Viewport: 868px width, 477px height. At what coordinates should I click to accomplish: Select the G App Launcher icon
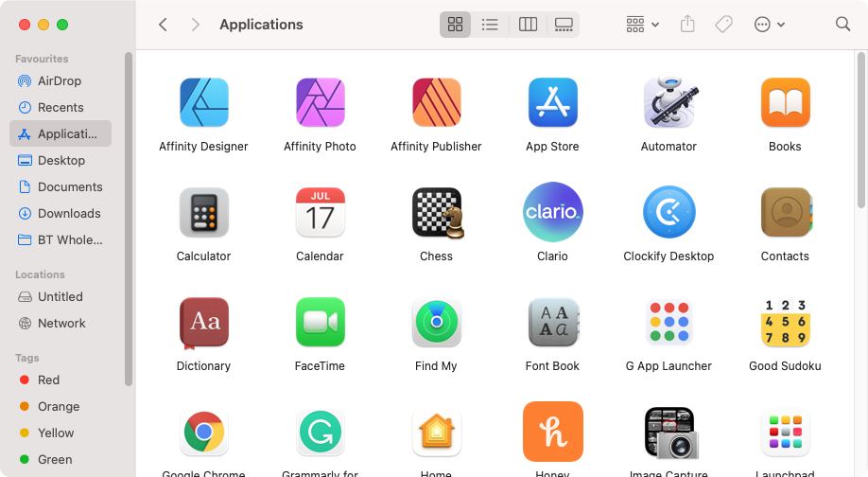click(x=668, y=322)
